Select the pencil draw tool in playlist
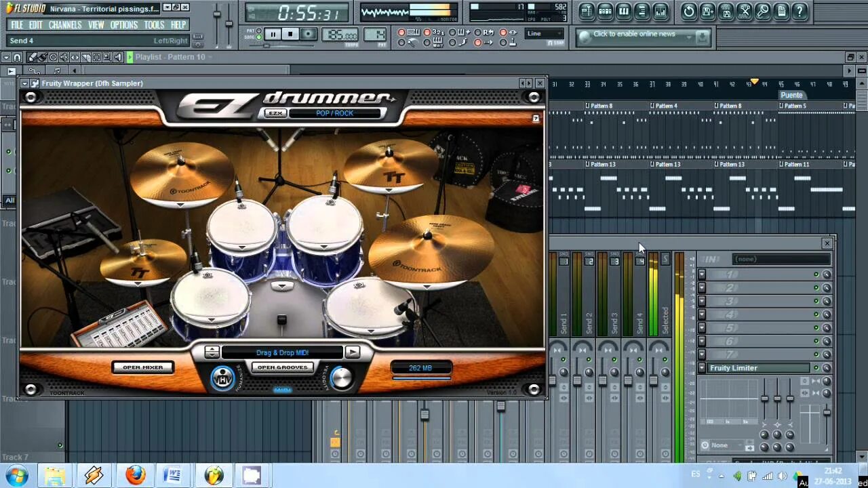The image size is (868, 488). [31, 58]
